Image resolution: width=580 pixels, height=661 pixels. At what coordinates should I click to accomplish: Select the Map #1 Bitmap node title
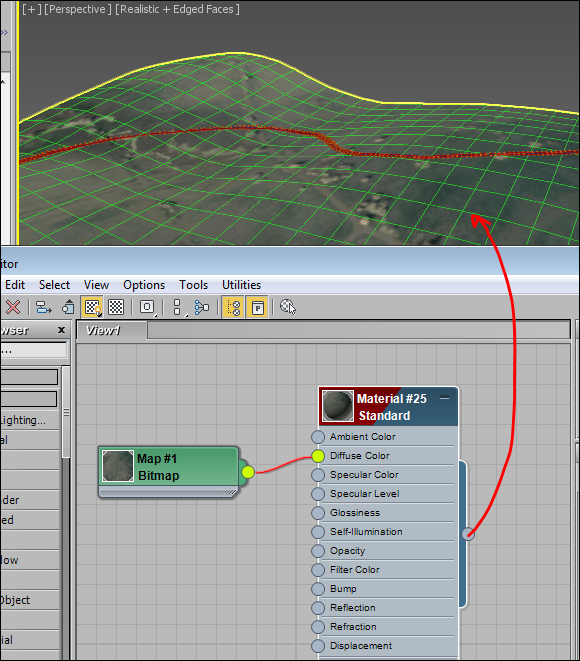coord(169,467)
